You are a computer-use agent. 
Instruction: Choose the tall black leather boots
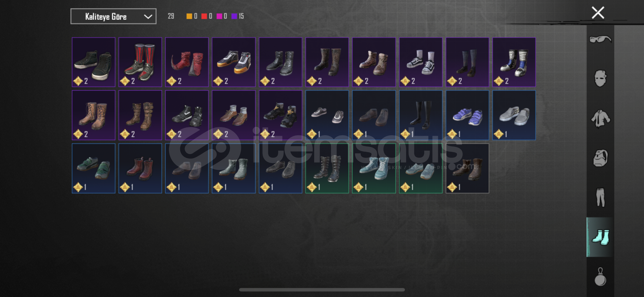pos(421,115)
